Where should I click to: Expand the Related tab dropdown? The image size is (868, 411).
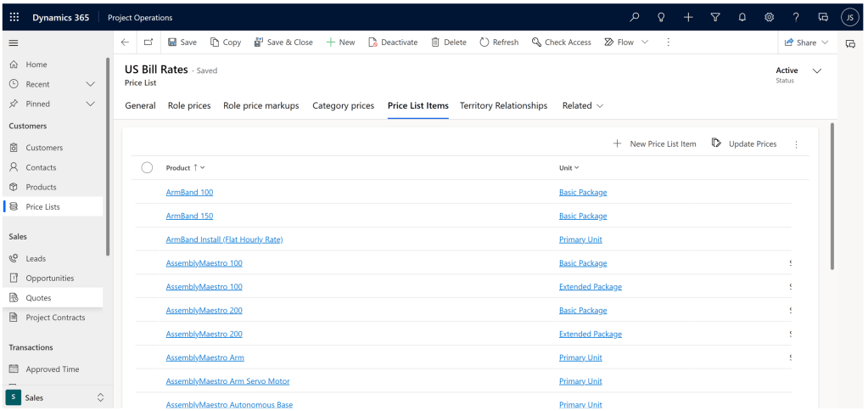tap(583, 106)
